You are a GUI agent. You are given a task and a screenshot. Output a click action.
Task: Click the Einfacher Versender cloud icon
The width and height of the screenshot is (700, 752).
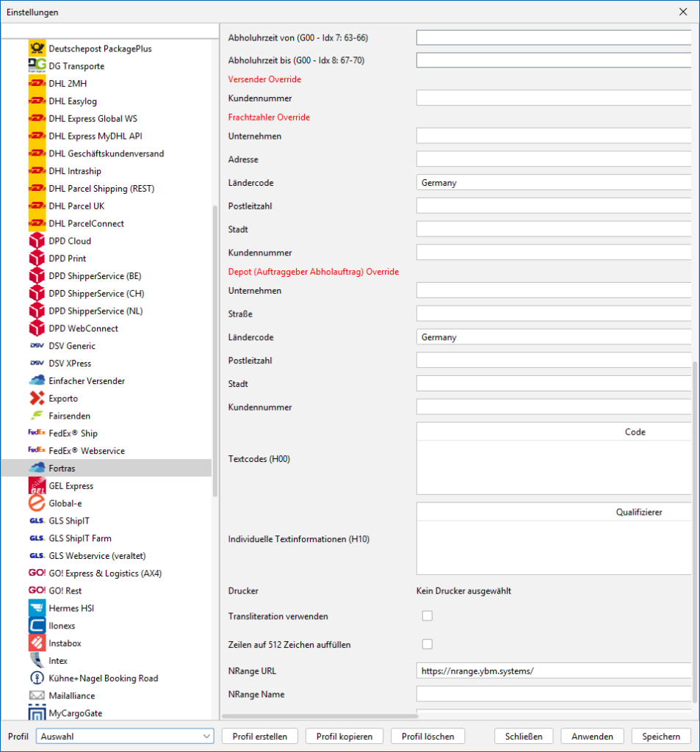(37, 381)
